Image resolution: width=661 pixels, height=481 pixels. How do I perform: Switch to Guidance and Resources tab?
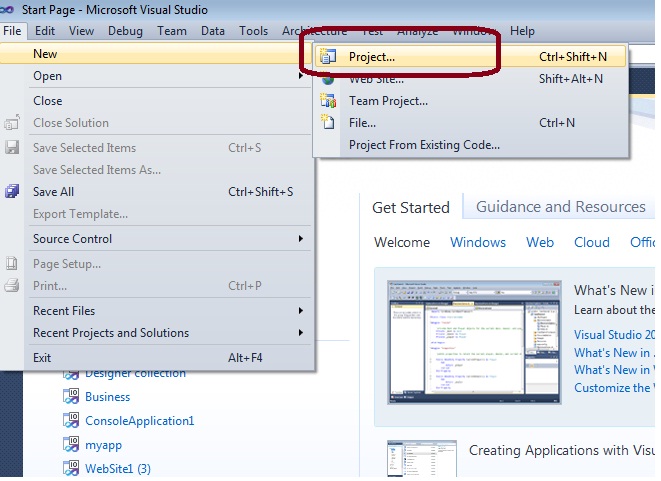pos(560,207)
